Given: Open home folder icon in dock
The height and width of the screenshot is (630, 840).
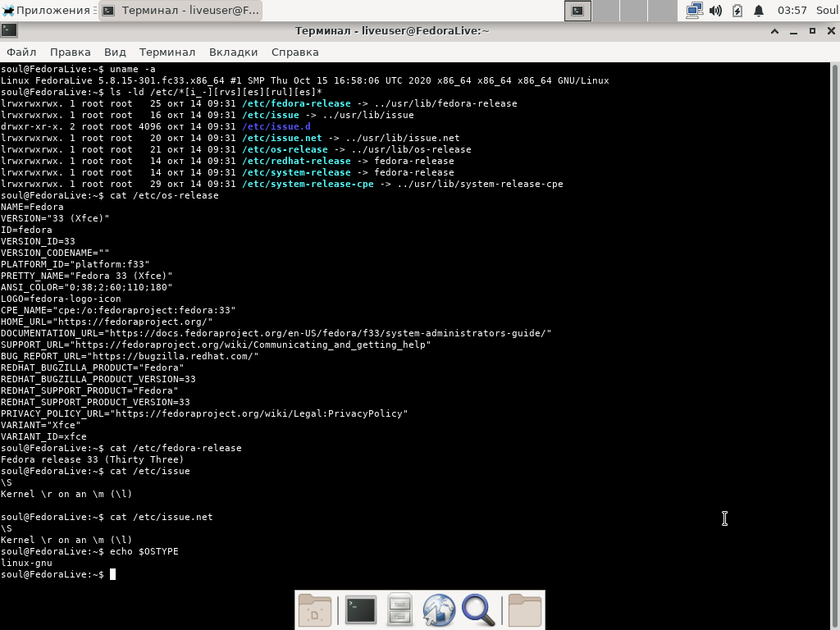Looking at the screenshot, I should pos(524,610).
